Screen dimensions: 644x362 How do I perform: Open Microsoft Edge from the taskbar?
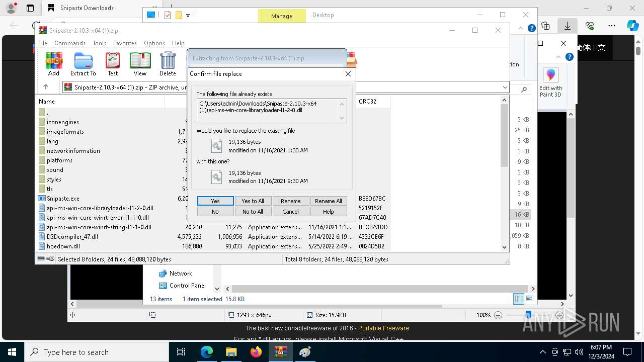point(207,352)
